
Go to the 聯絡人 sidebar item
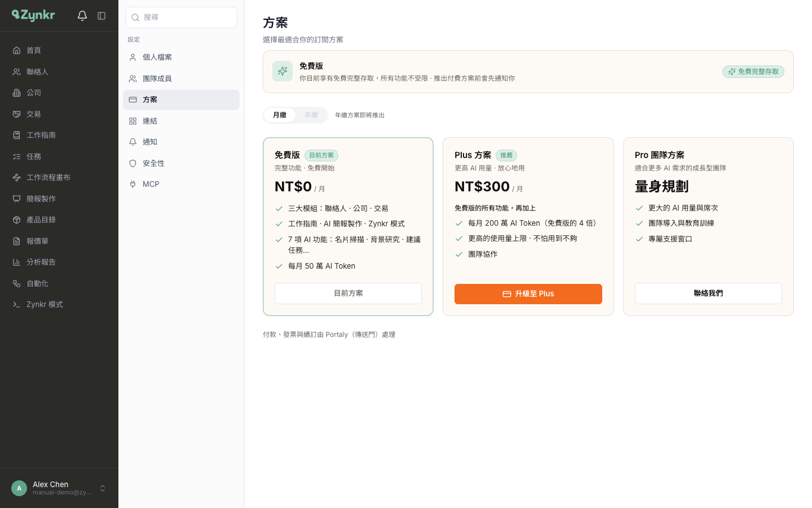(59, 72)
